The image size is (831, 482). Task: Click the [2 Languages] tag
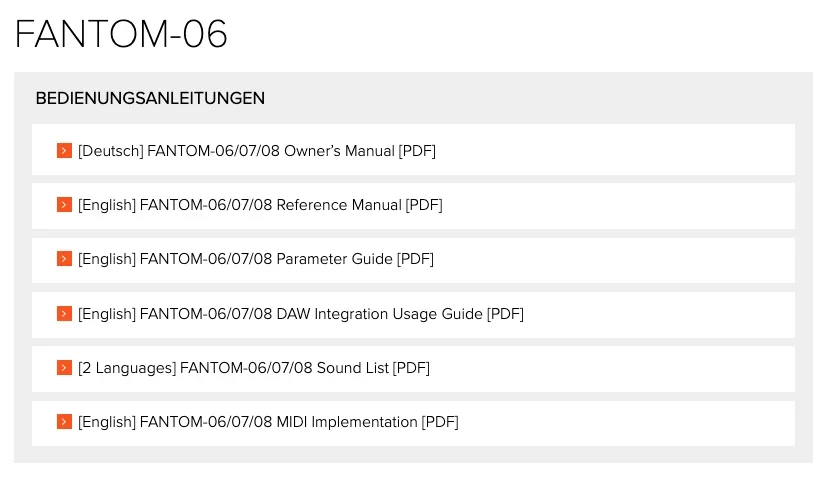point(127,368)
